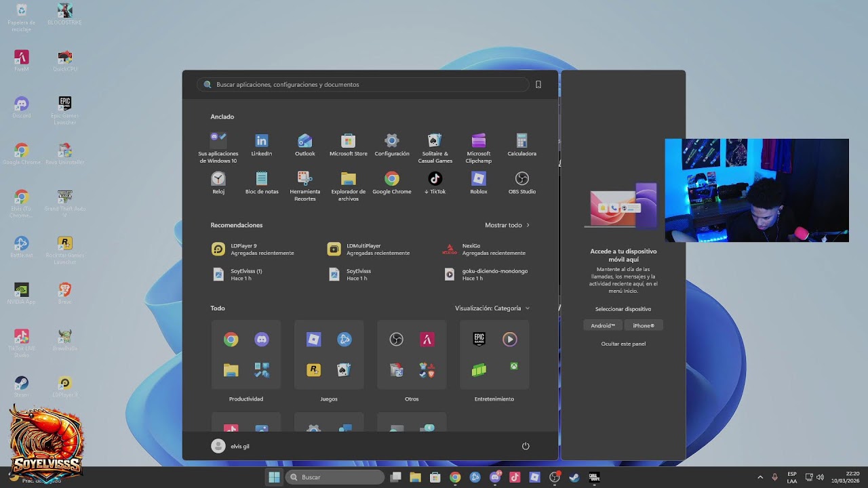Viewport: 868px width, 488px height.
Task: Open the Brave desktop shortcut
Action: coord(64,295)
